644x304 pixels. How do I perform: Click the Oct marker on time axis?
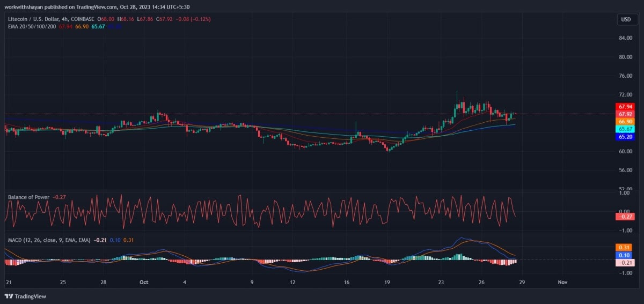pos(143,282)
